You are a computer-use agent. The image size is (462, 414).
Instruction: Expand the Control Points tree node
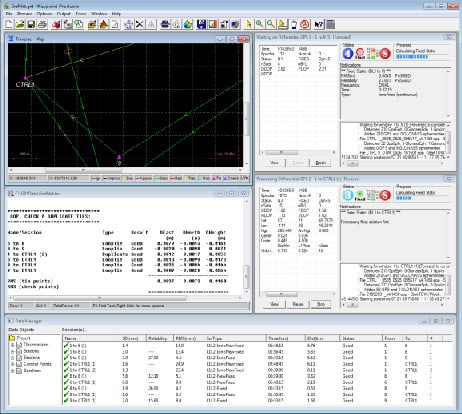12,364
